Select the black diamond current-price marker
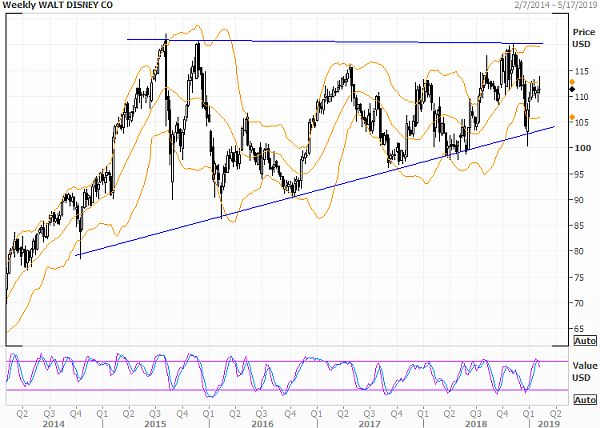The height and width of the screenshot is (428, 600). [572, 89]
